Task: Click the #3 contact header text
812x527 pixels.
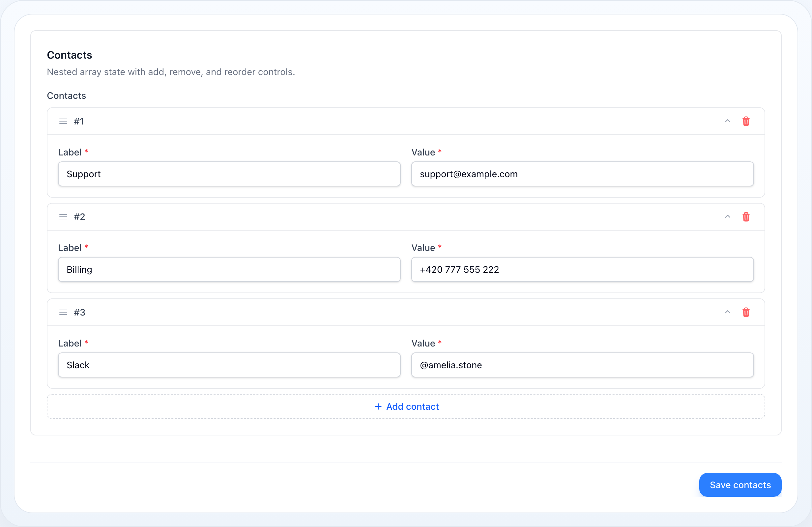Action: tap(79, 313)
